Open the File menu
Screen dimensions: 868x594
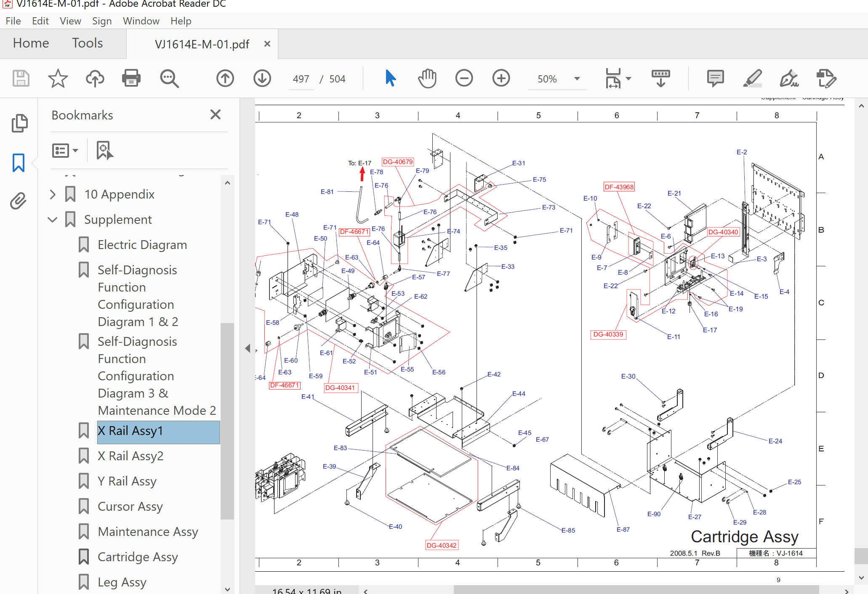[13, 21]
